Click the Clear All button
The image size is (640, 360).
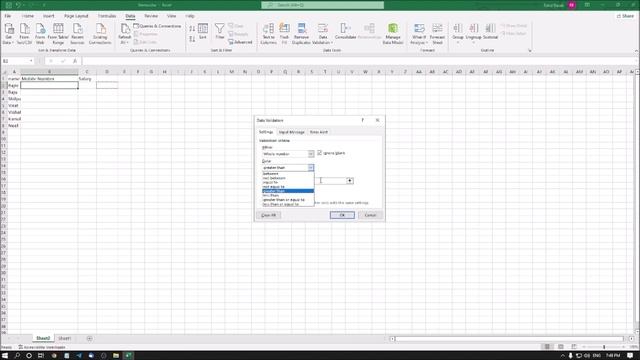click(x=269, y=215)
